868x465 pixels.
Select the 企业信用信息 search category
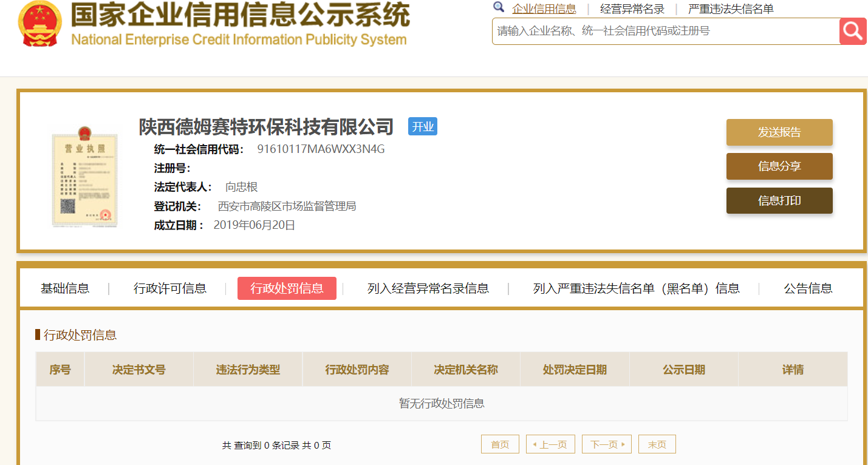point(544,9)
